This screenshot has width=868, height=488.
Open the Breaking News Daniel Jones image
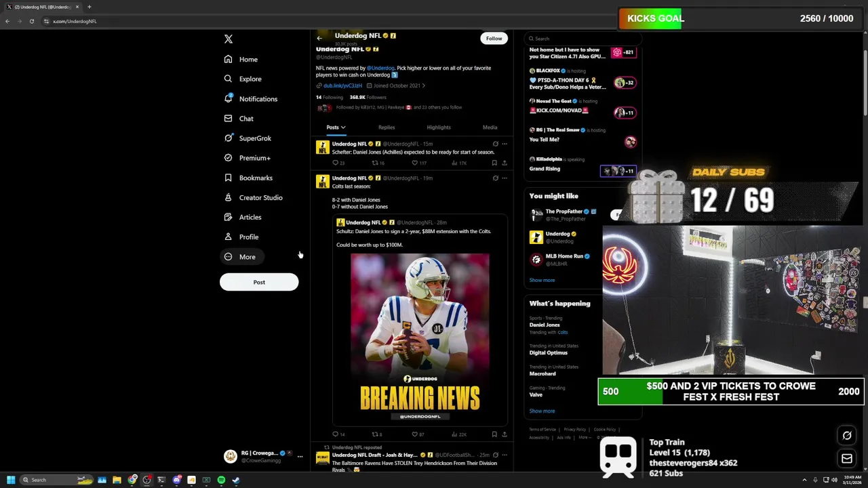coord(420,338)
